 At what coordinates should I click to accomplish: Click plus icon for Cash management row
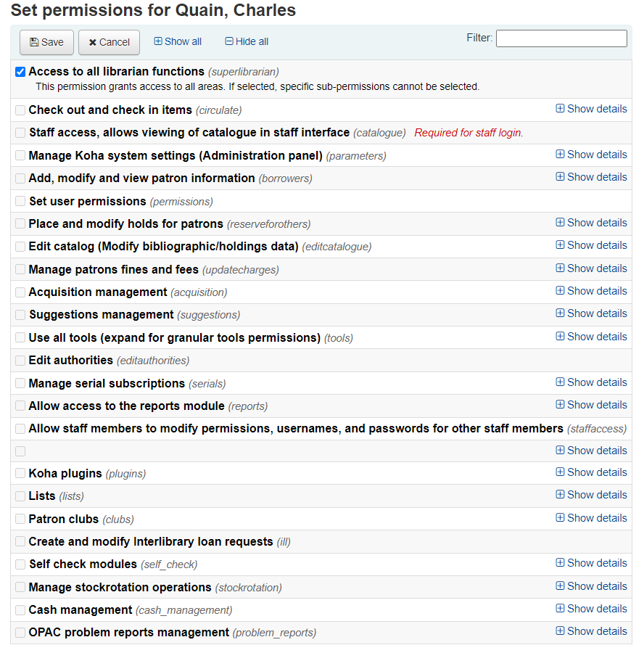[561, 609]
